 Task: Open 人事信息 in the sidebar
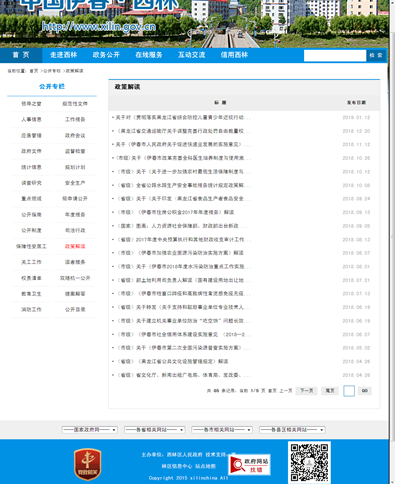(x=31, y=119)
